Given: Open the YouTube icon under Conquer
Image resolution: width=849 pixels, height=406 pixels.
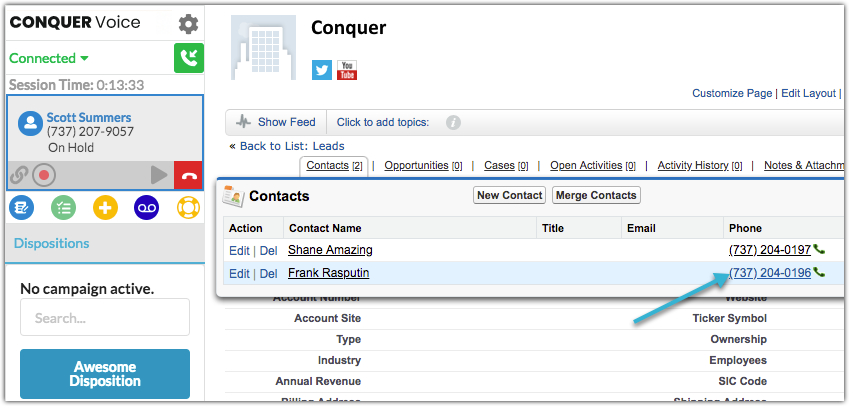Looking at the screenshot, I should [x=347, y=70].
